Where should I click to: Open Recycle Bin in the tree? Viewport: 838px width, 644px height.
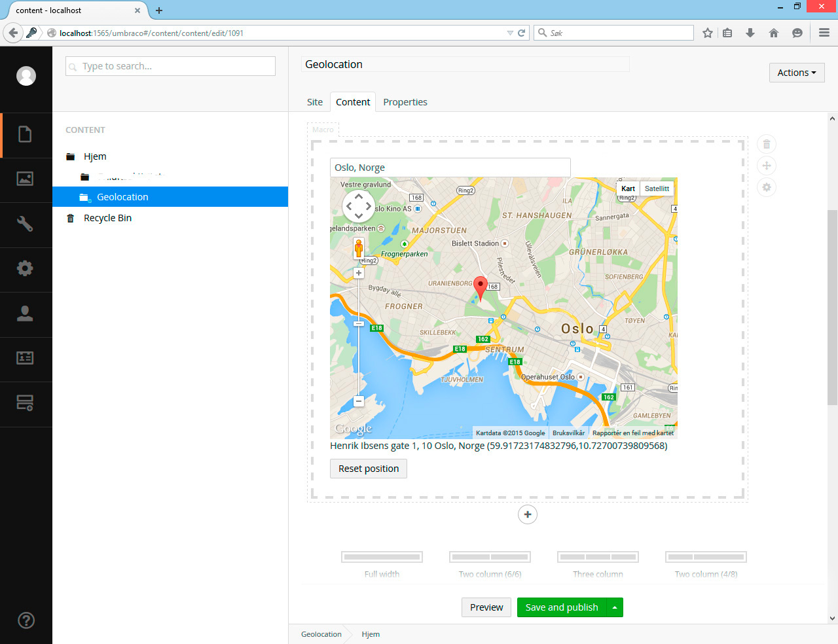tap(107, 218)
